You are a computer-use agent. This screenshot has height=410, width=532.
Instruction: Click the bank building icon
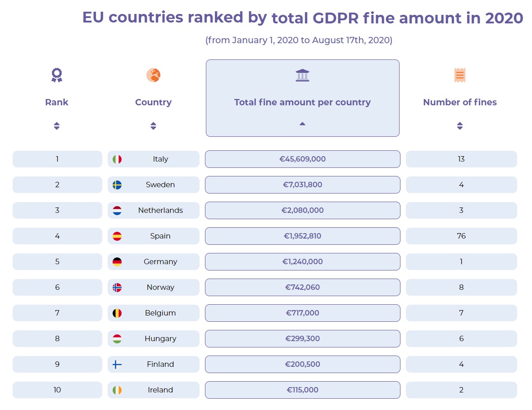(302, 75)
